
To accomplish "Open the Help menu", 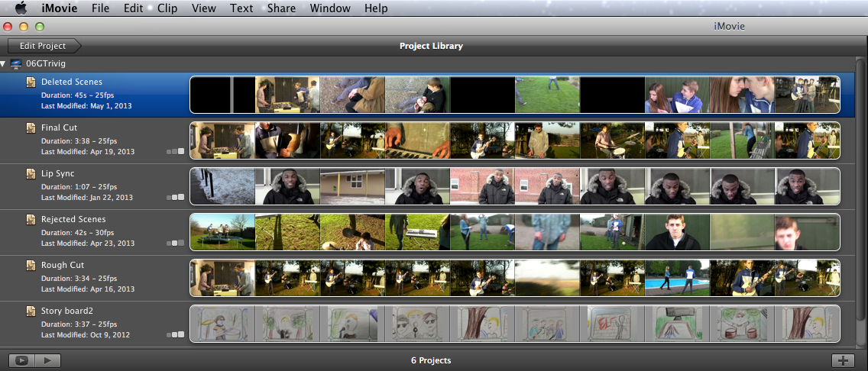I will pyautogui.click(x=376, y=8).
